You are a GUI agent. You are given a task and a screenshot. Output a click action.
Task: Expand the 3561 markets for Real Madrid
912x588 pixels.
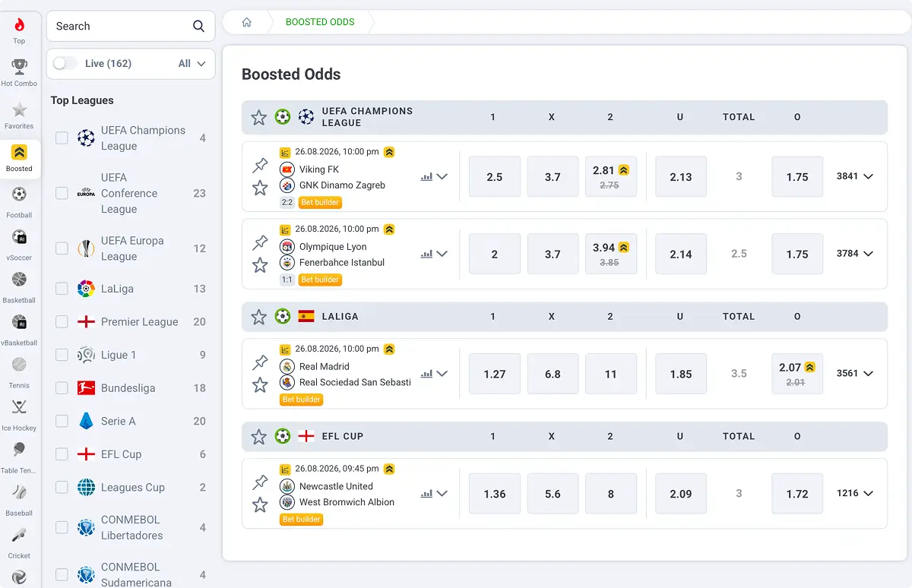pyautogui.click(x=855, y=374)
